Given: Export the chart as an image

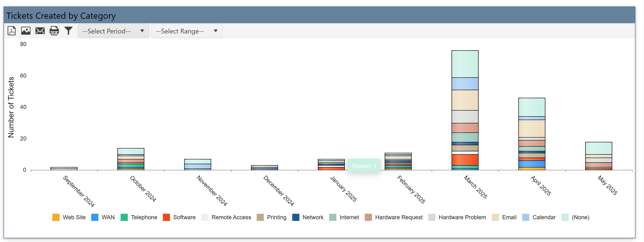Looking at the screenshot, I should tap(26, 31).
